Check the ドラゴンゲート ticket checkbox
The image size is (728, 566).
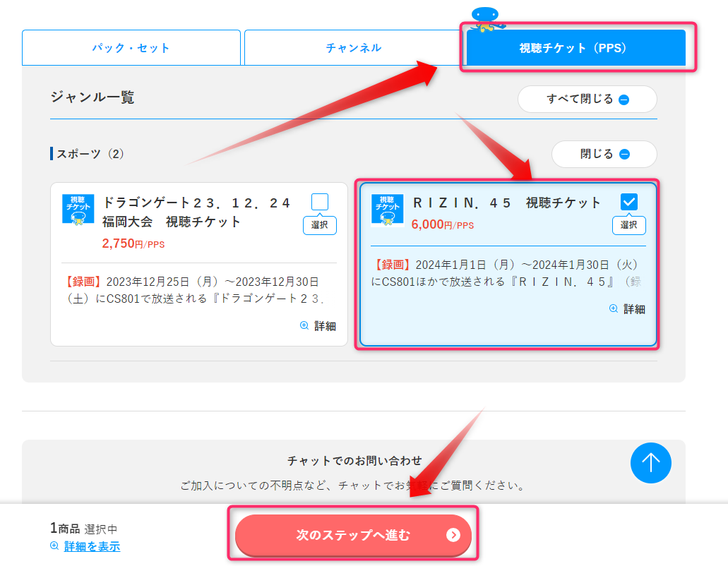(x=319, y=202)
